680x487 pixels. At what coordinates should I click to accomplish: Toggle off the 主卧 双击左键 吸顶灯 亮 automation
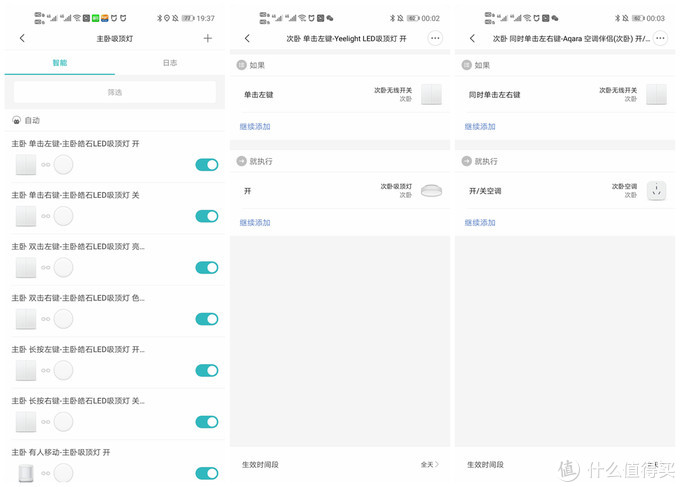point(207,268)
